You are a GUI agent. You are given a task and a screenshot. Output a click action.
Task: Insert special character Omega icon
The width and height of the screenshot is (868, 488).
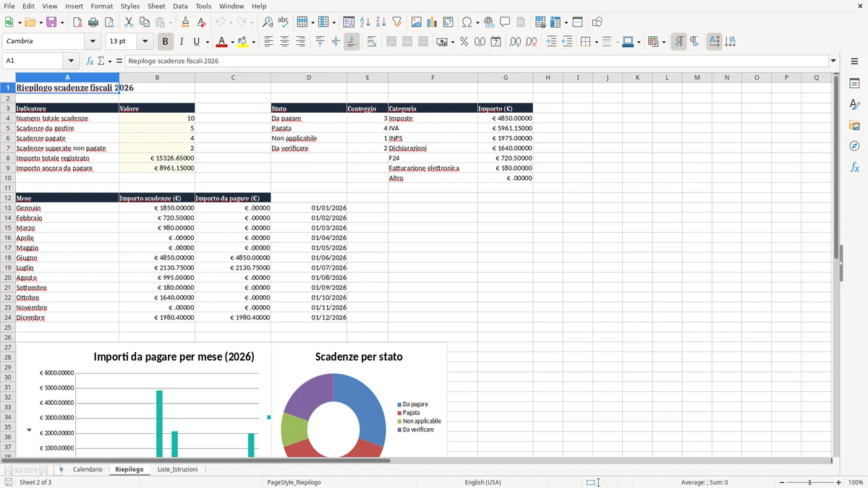coord(467,22)
